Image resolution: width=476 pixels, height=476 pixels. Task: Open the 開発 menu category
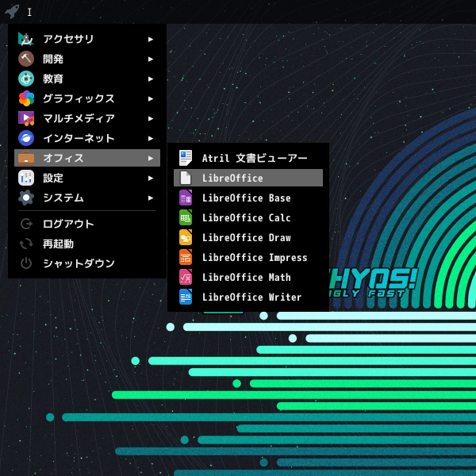(x=87, y=59)
